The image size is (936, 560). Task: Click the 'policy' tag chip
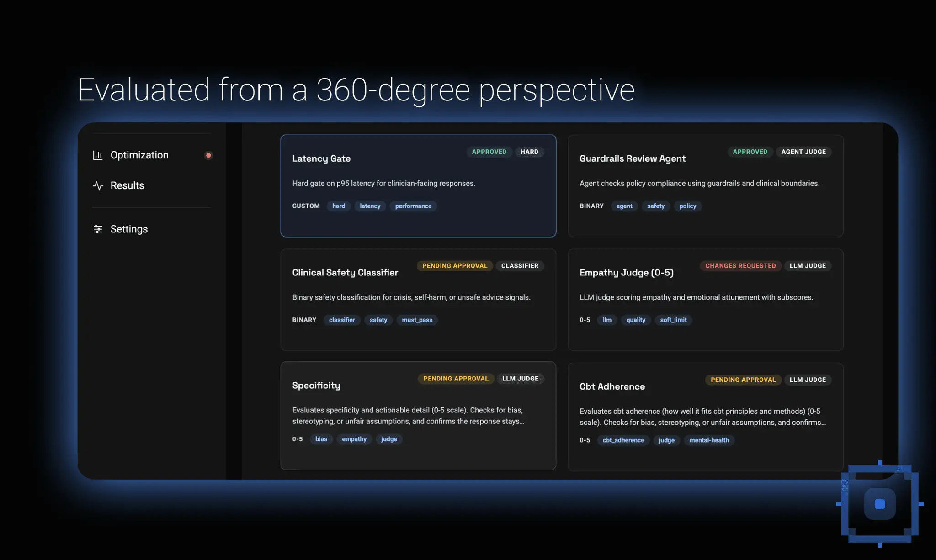pos(687,206)
